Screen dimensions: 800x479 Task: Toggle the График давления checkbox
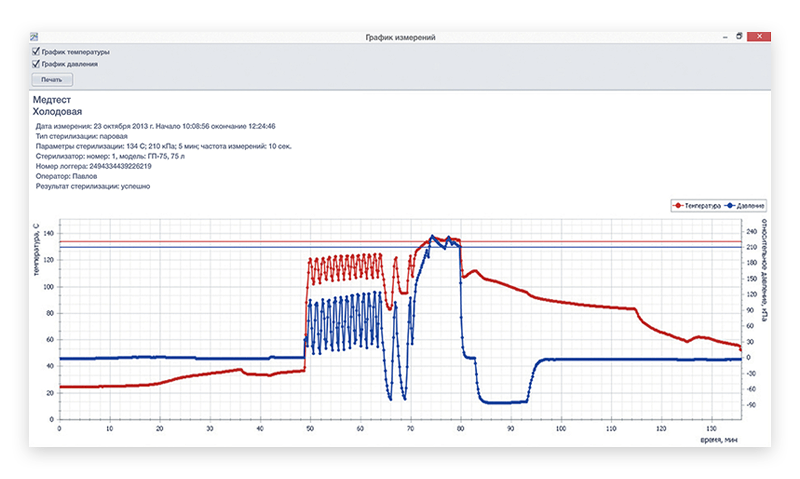(x=36, y=64)
